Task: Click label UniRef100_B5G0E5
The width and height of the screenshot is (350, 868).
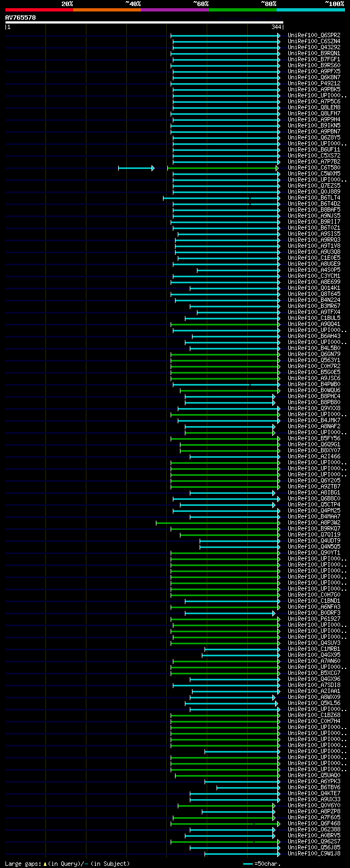Action: (314, 372)
